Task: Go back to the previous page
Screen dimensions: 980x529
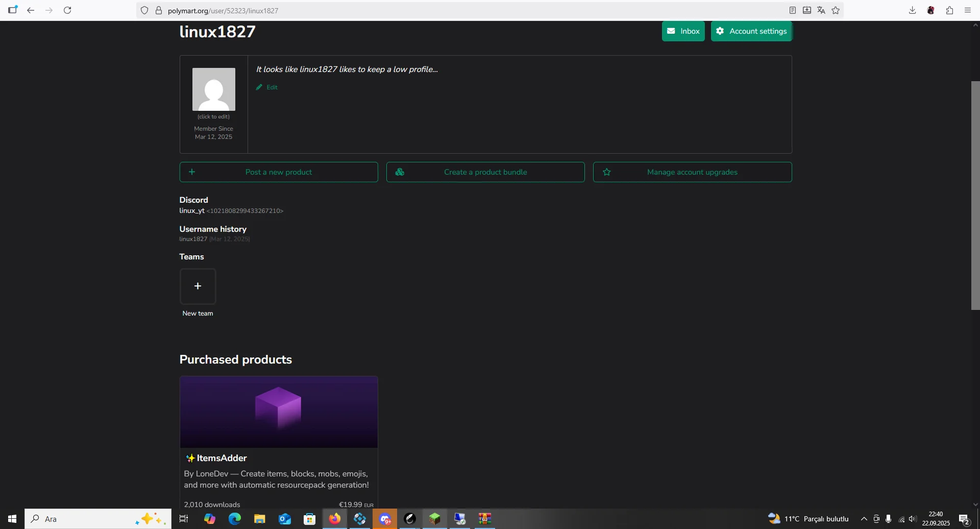Action: click(31, 10)
